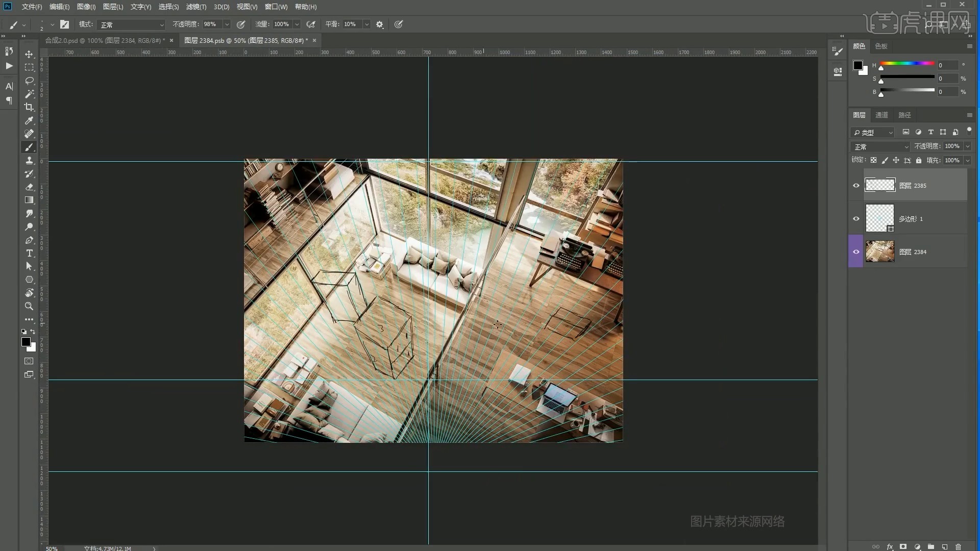The image size is (980, 551).
Task: Select the Gradient tool
Action: coord(29,200)
